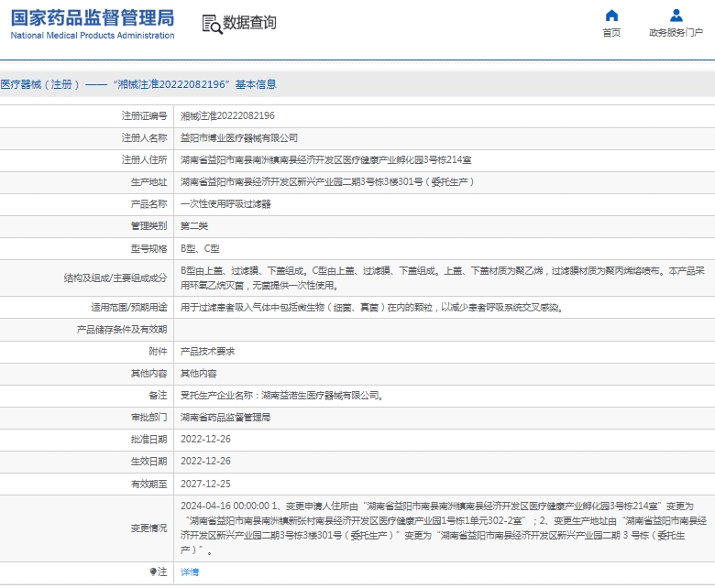Image resolution: width=715 pixels, height=588 pixels.
Task: Click the 注册人住所 label
Action: (x=145, y=160)
